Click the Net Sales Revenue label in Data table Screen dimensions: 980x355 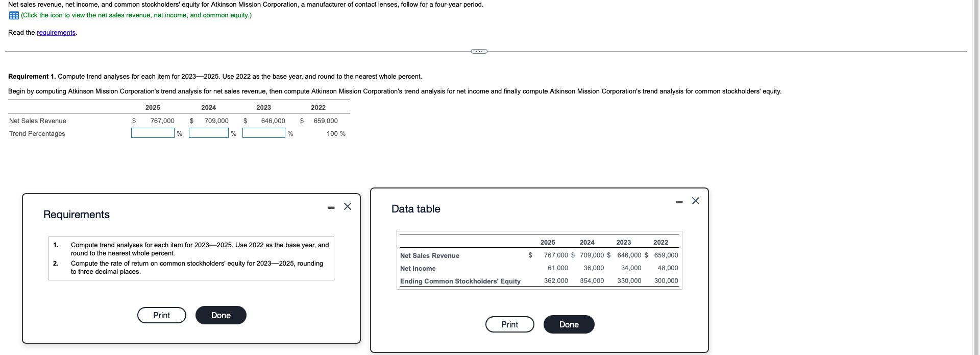(430, 256)
